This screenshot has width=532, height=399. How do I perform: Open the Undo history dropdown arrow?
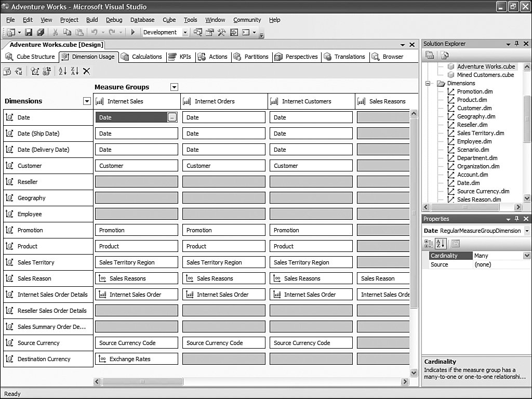click(103, 33)
